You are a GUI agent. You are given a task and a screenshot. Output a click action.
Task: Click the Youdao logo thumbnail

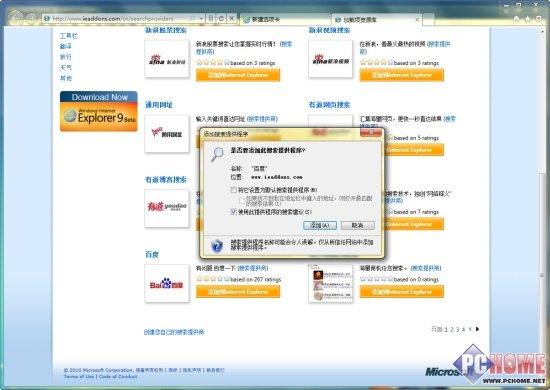[167, 208]
